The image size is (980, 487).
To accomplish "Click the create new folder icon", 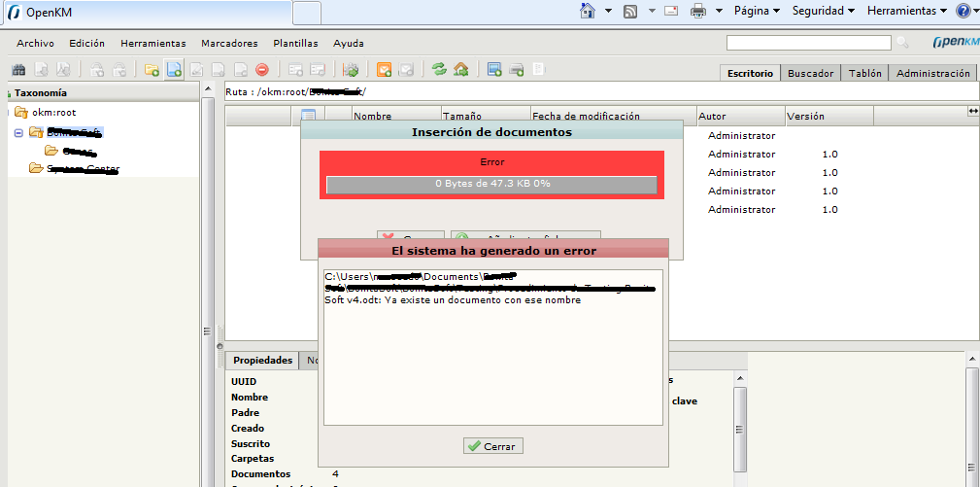I will click(x=152, y=69).
